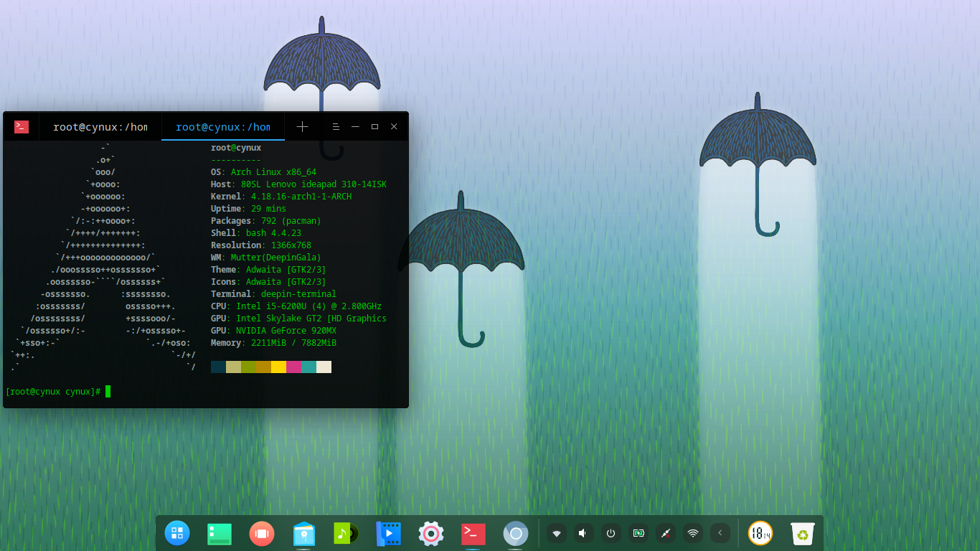980x551 pixels.
Task: Click the green Show Desktop dock icon
Action: coord(220,533)
